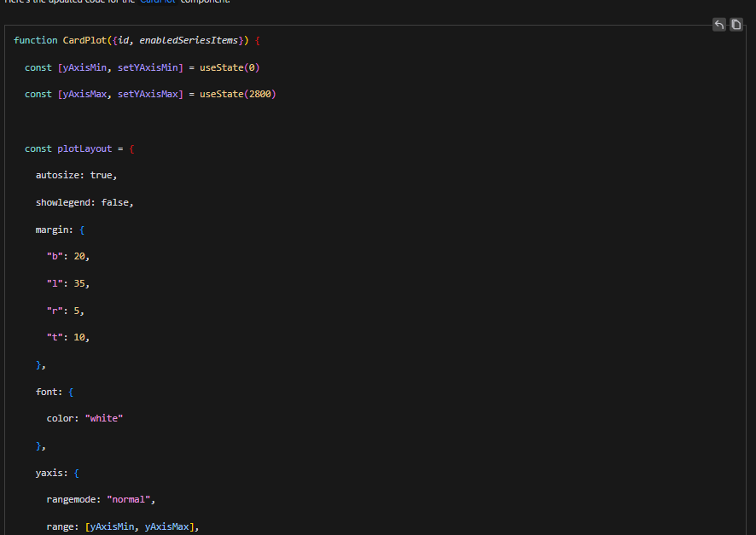The height and width of the screenshot is (535, 756).
Task: Click the '"l": 35,' line
Action: click(68, 283)
